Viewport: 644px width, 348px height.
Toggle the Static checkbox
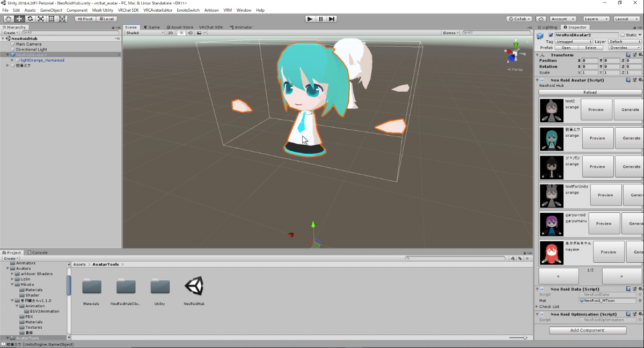(x=623, y=35)
